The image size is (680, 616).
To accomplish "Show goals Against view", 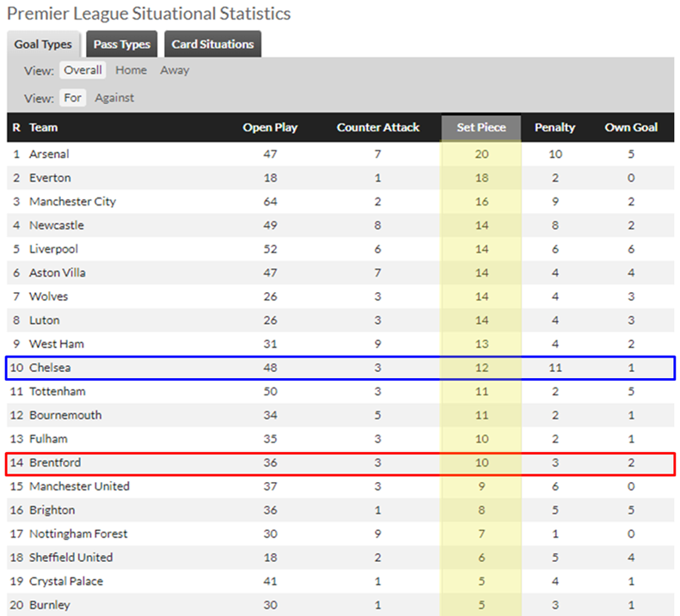I will coord(114,98).
